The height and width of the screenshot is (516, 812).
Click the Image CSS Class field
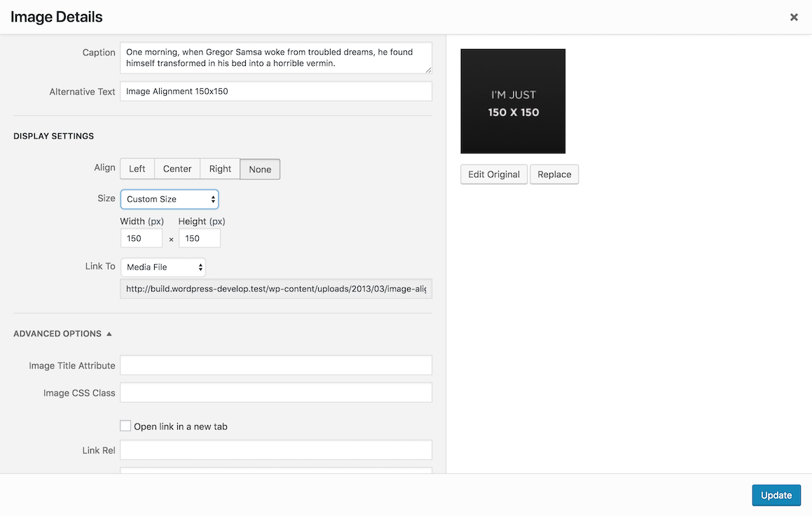[276, 393]
